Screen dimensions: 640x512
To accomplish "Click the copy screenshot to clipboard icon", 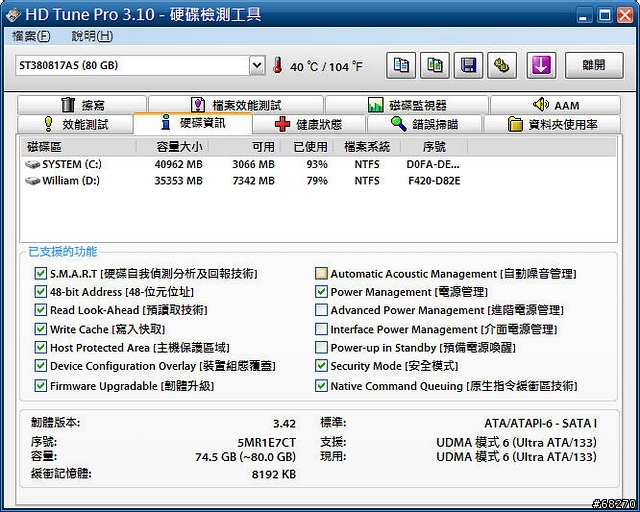I will [x=435, y=65].
